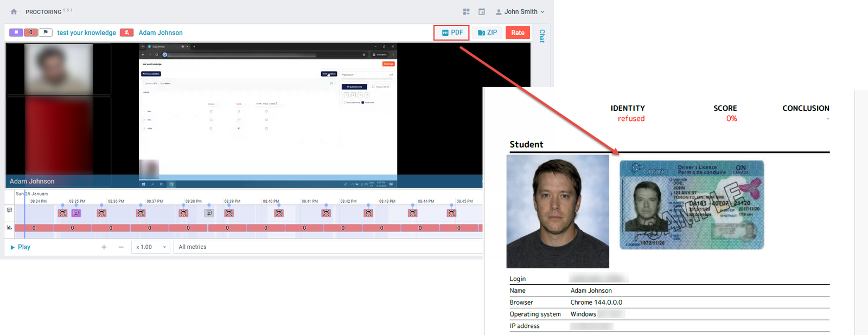Open the All metrics selector
Viewport: 868px width, 335px height.
328,247
